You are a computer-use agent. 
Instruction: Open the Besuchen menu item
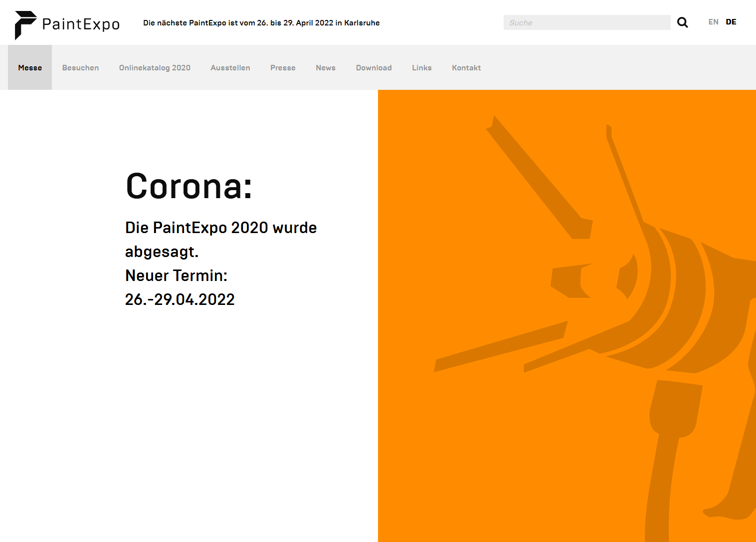click(80, 67)
